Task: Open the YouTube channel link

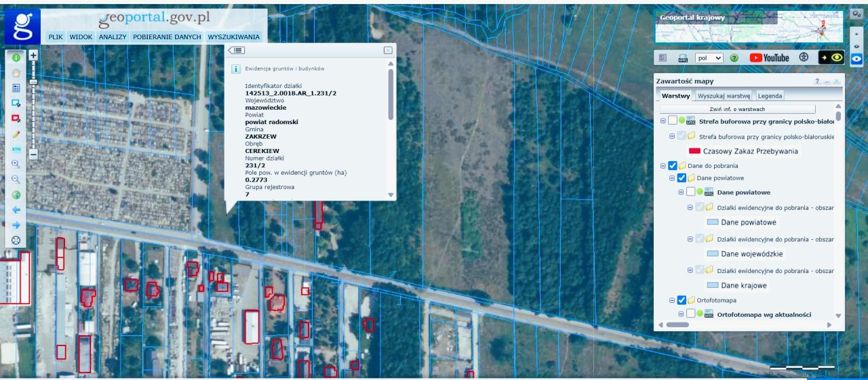Action: tap(770, 58)
